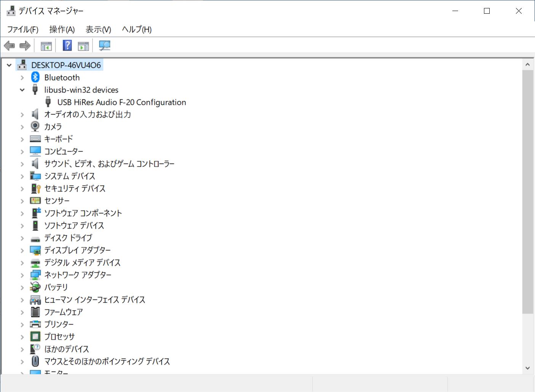Click the Device Manager title bar icon
This screenshot has width=535, height=392.
11,11
